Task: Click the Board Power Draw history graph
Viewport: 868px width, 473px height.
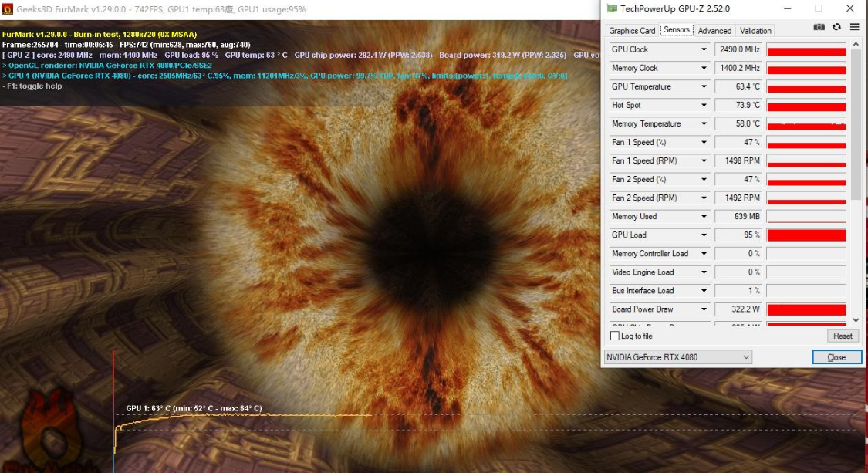Action: click(806, 309)
